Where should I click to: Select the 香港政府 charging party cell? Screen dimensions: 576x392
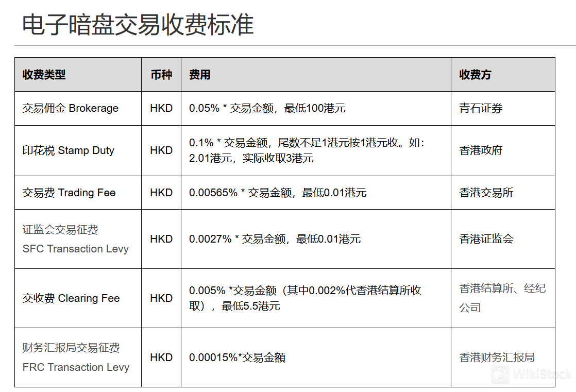pyautogui.click(x=481, y=150)
